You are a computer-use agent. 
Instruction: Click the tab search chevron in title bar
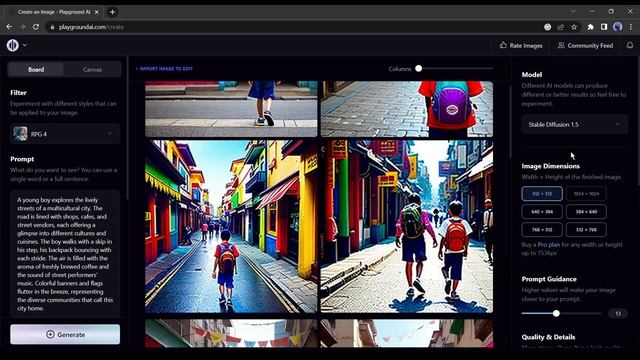click(573, 11)
